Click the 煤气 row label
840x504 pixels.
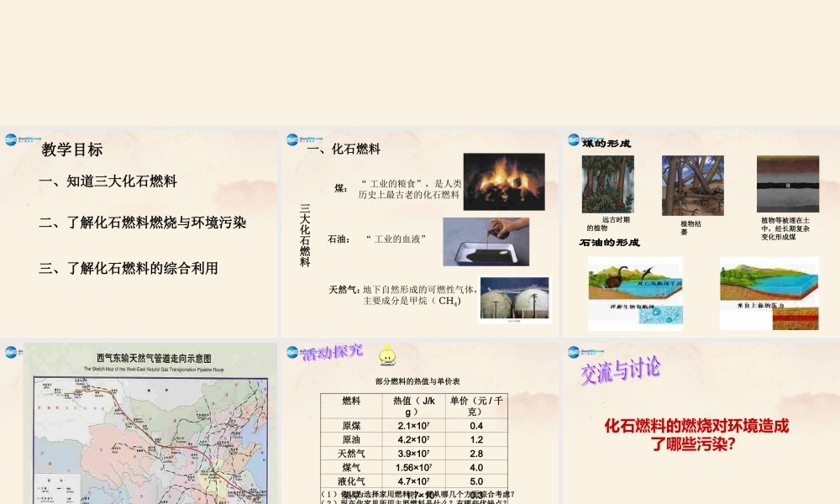click(351, 468)
